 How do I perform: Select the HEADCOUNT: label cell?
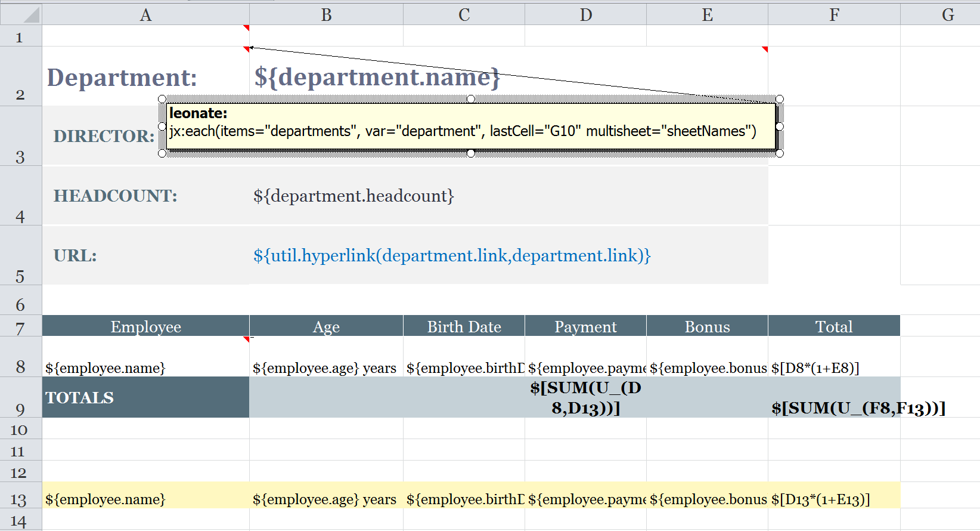coord(145,196)
